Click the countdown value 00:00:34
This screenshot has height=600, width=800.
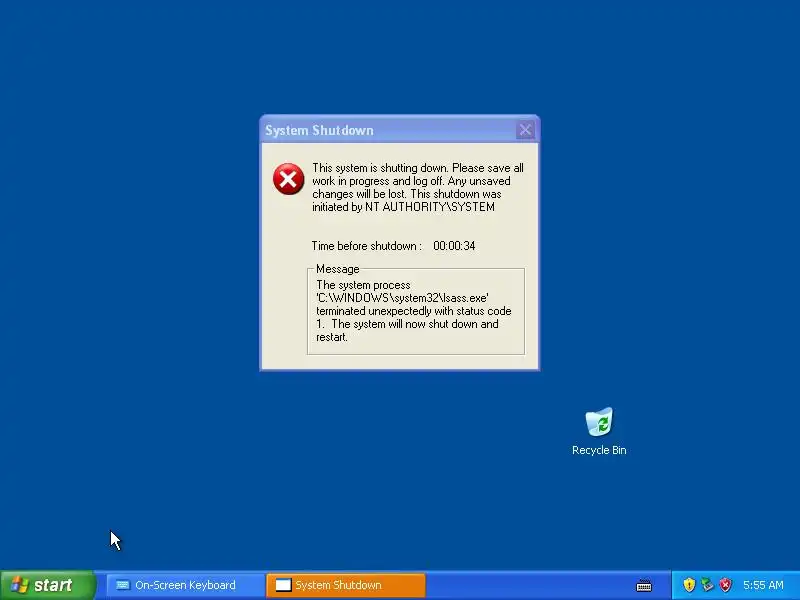454,246
